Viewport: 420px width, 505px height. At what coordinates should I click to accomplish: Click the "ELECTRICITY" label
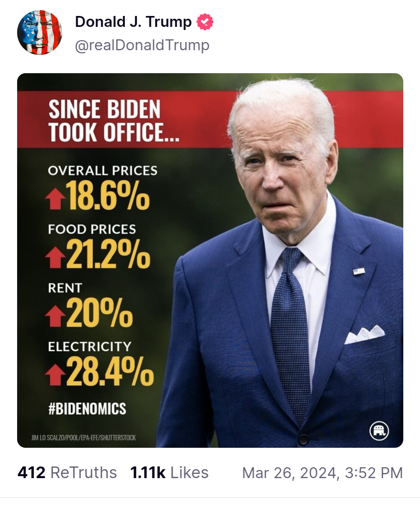click(x=90, y=347)
